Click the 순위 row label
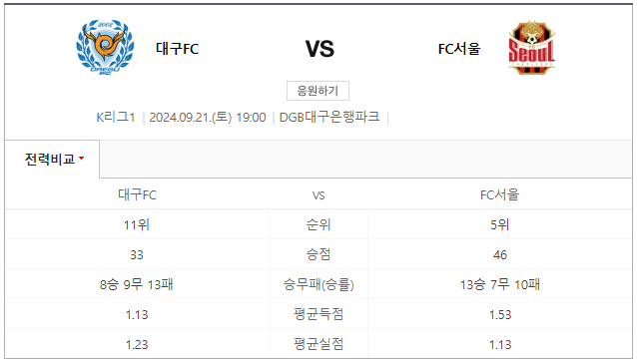637x364 pixels. [318, 224]
